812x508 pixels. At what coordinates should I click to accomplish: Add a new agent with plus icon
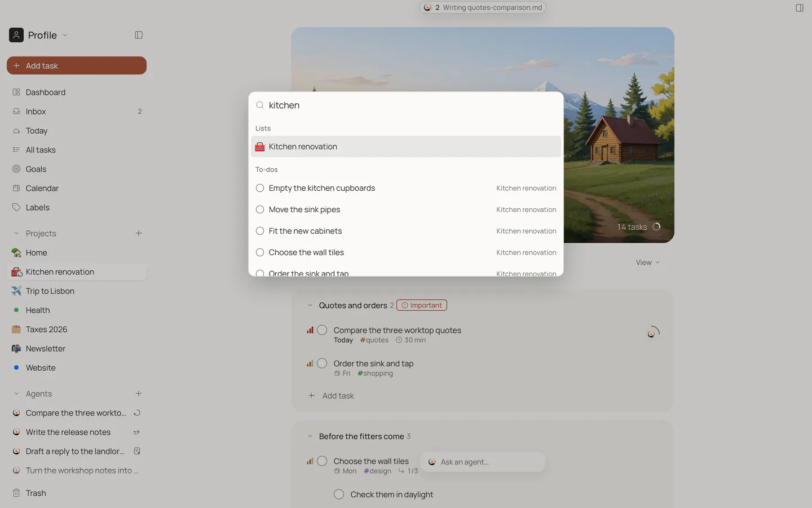pyautogui.click(x=139, y=393)
